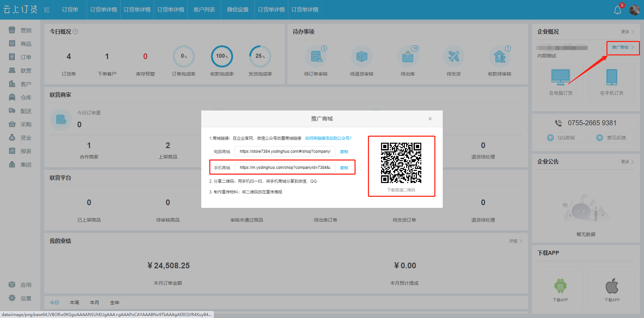
Task: Click the Android 下载APP icon
Action: [x=560, y=286]
